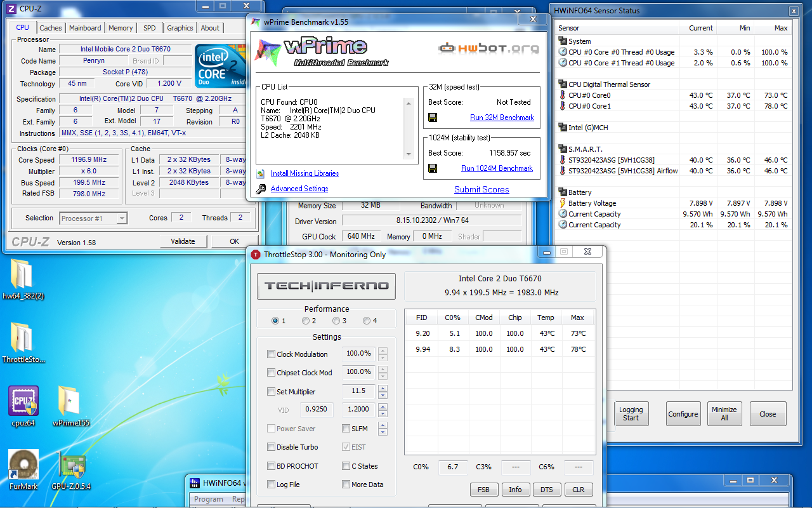Click the Set Multiplier 11.5 spinner arrows
This screenshot has width=812, height=508.
click(383, 392)
